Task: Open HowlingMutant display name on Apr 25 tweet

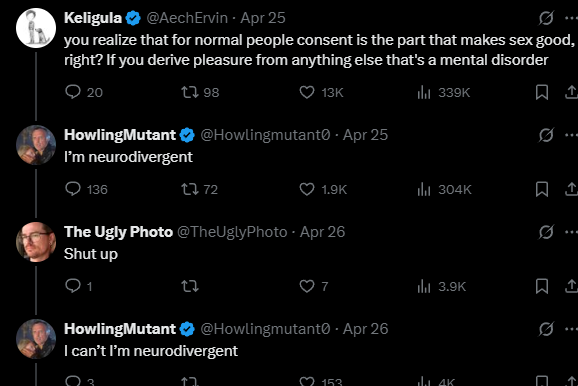Action: coord(120,135)
